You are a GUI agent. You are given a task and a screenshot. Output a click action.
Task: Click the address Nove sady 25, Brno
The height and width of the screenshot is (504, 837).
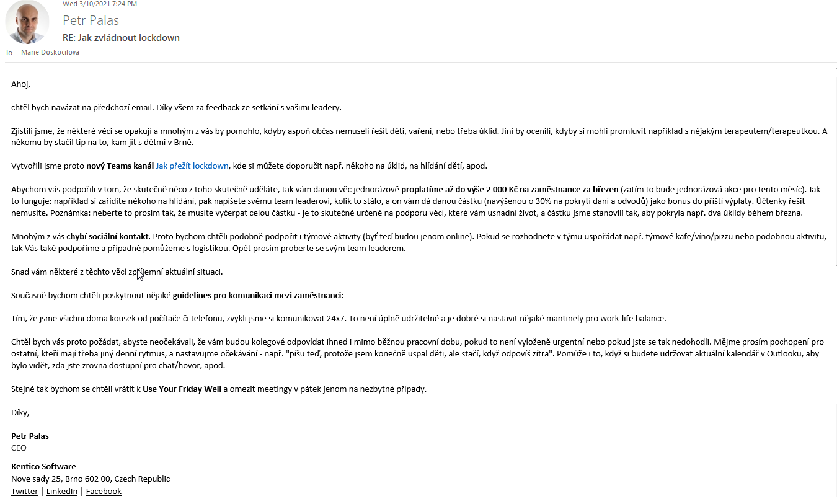pyautogui.click(x=91, y=479)
